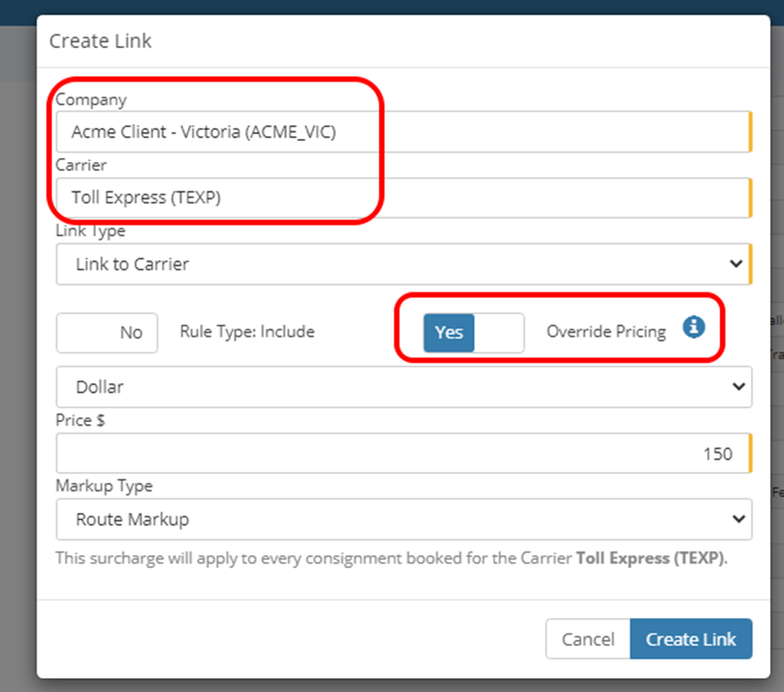Click the Override Pricing info icon
This screenshot has width=784, height=692.
(694, 328)
